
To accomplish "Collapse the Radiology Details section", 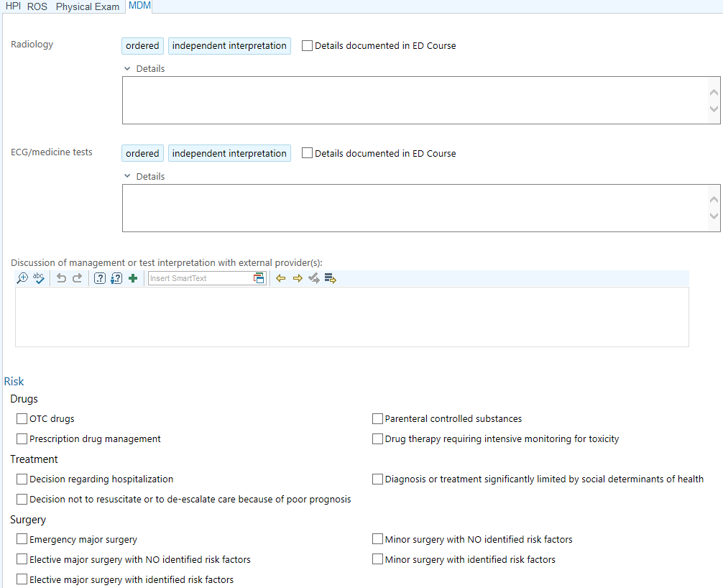I will [x=127, y=69].
